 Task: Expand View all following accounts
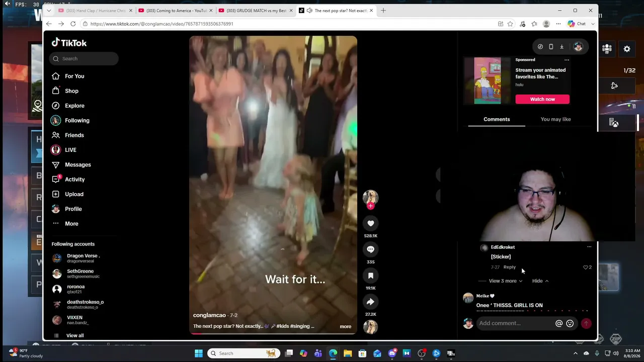pos(75,335)
